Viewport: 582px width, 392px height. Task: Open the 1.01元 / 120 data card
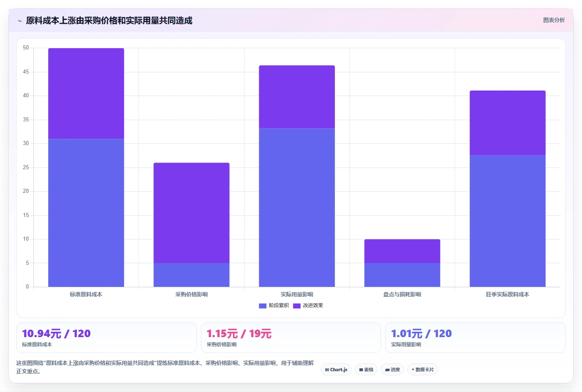pos(476,338)
